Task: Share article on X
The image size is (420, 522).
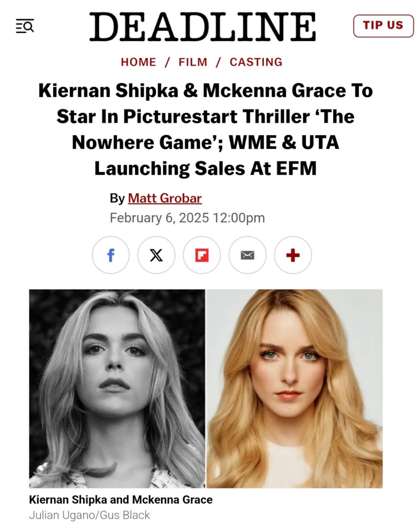Action: click(156, 255)
